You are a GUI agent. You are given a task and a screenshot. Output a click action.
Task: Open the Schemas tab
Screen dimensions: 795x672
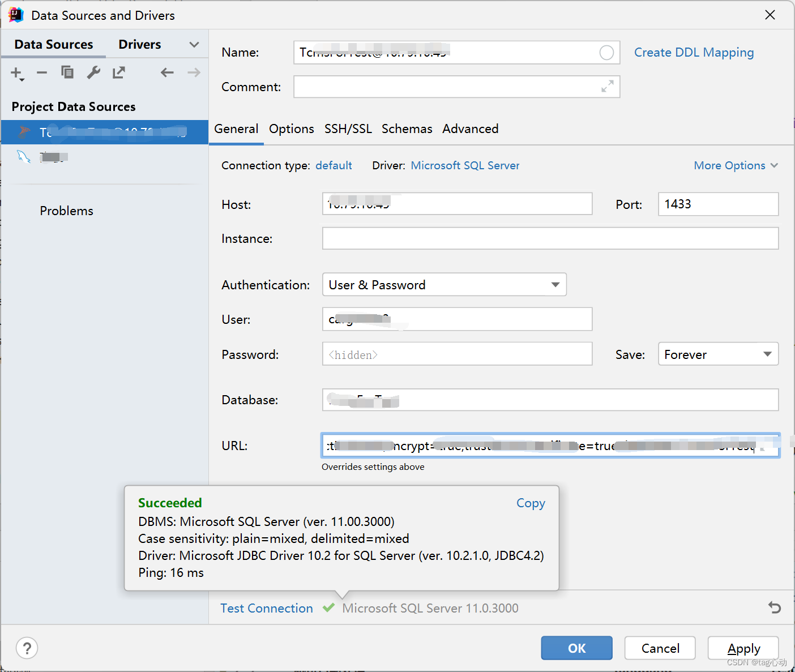[x=407, y=129]
